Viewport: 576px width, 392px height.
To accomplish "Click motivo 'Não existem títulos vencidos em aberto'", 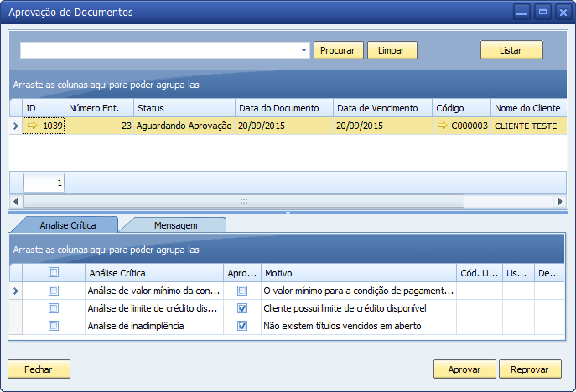I will pos(342,326).
